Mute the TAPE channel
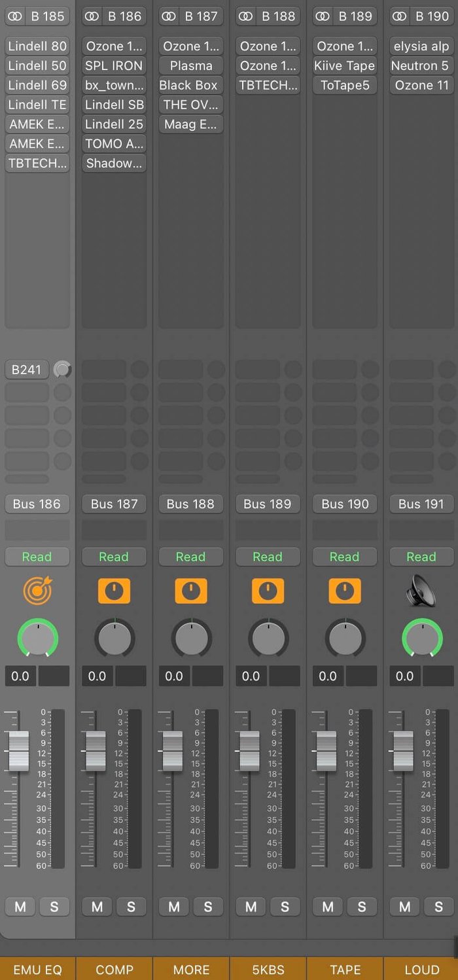 coord(328,907)
